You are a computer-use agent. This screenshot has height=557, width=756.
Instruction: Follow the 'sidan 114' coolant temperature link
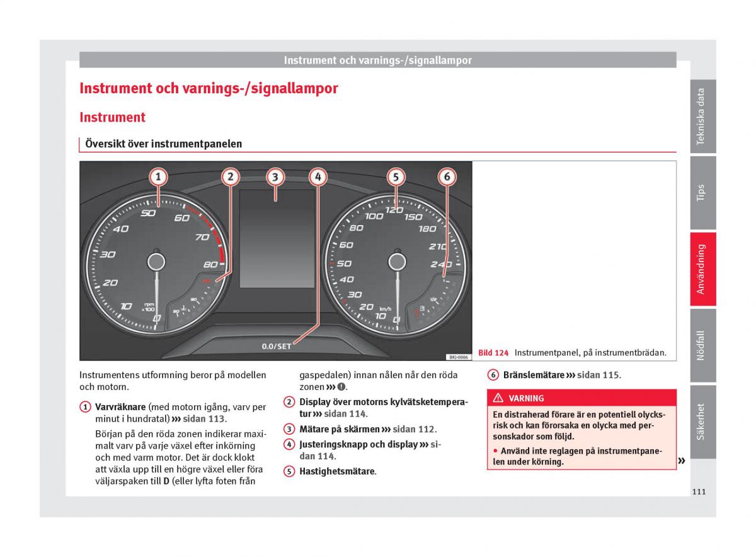(345, 414)
